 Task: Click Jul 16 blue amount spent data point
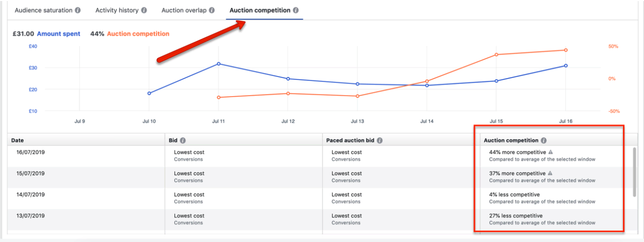pos(566,66)
